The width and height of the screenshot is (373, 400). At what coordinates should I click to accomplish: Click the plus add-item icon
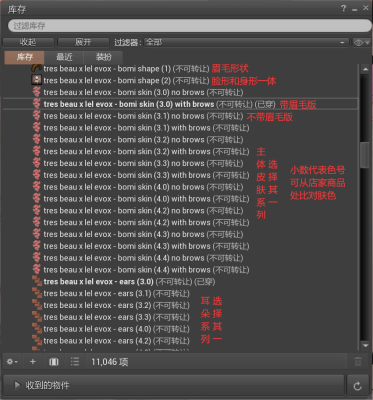pyautogui.click(x=33, y=362)
